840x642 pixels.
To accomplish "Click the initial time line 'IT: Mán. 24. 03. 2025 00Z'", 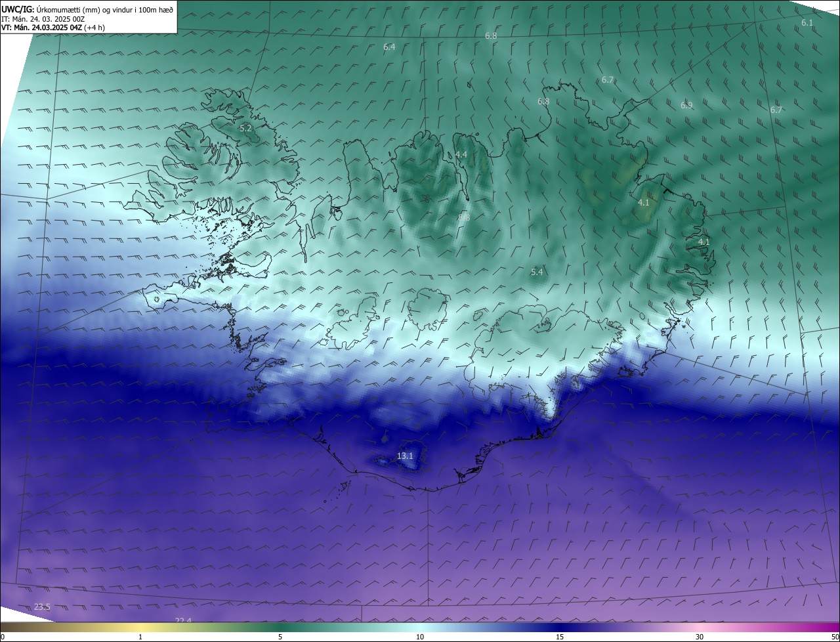I will [43, 19].
